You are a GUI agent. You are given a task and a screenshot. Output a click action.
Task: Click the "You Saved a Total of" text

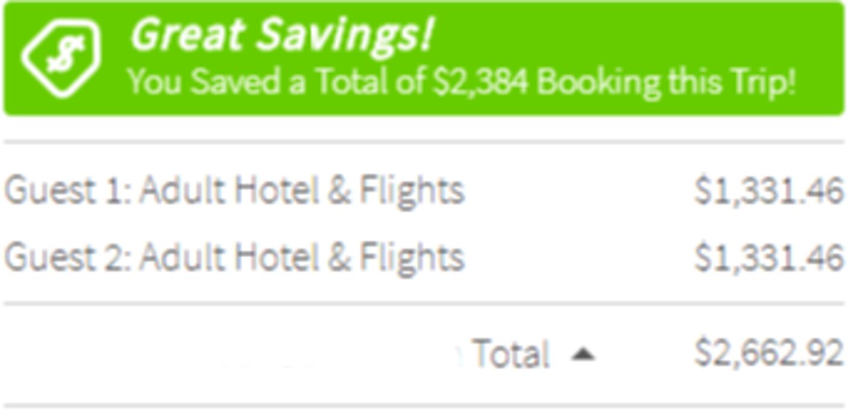coord(278,81)
